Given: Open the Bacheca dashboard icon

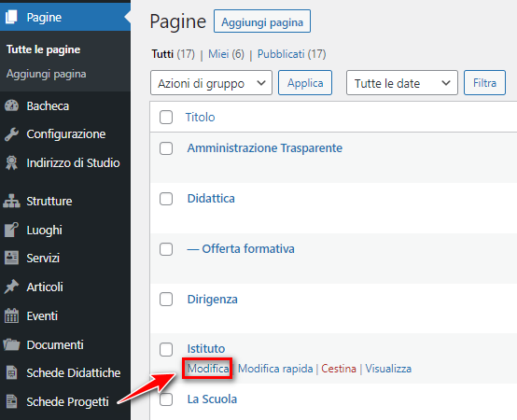Looking at the screenshot, I should pyautogui.click(x=11, y=105).
